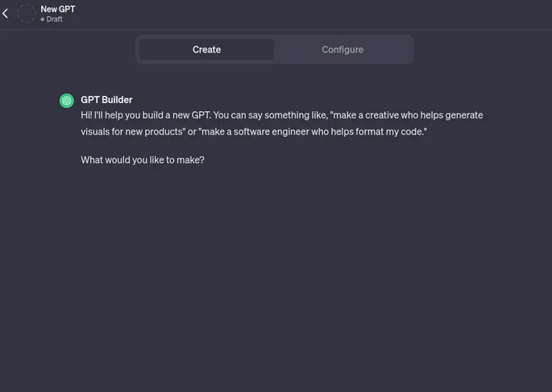Click the Draft status label
Viewport: 552px width, 392px height.
point(55,19)
